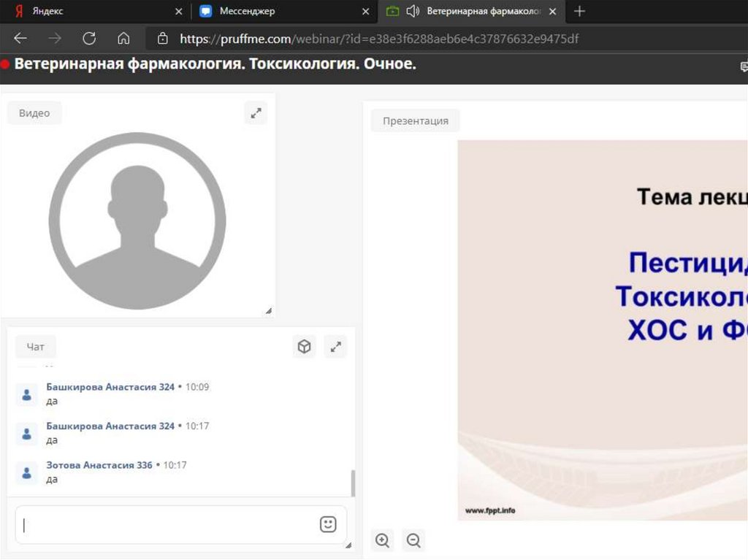The image size is (748, 560).
Task: Mute audio on the webinar tab
Action: coord(413,11)
